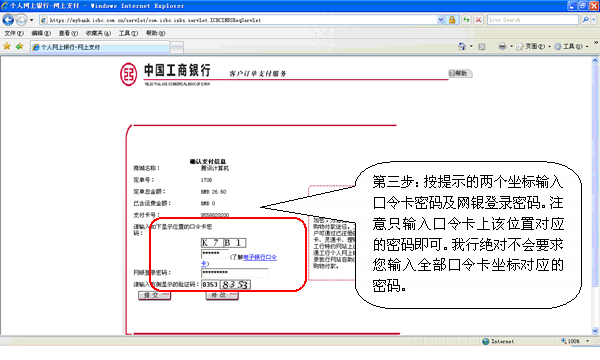Screen dimensions: 600x360
Task: Expand the address bar history dropdown
Action: click(441, 20)
